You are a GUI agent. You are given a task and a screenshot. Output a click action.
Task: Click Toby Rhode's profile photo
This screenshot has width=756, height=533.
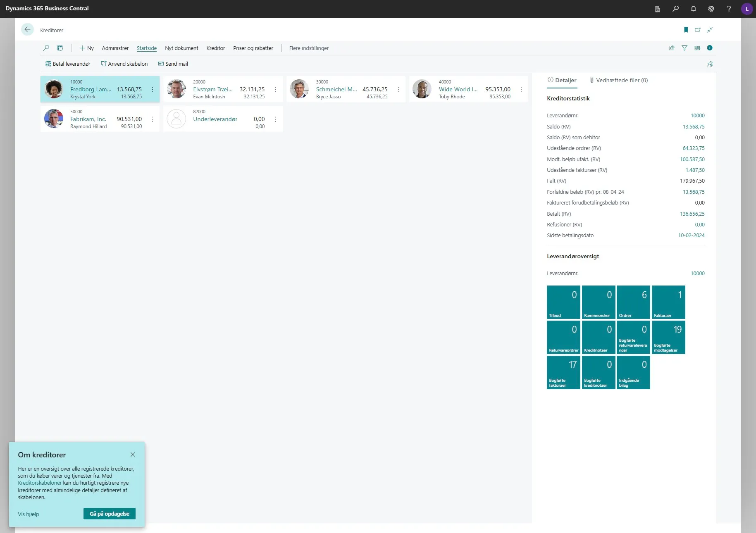click(x=422, y=89)
